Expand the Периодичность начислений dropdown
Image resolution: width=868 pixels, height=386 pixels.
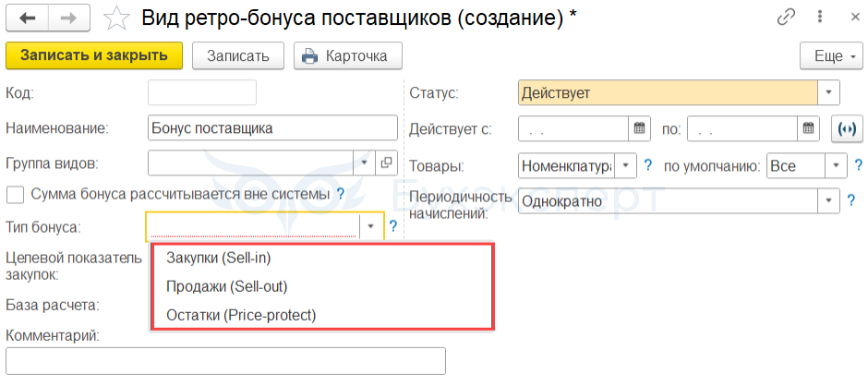click(x=828, y=199)
